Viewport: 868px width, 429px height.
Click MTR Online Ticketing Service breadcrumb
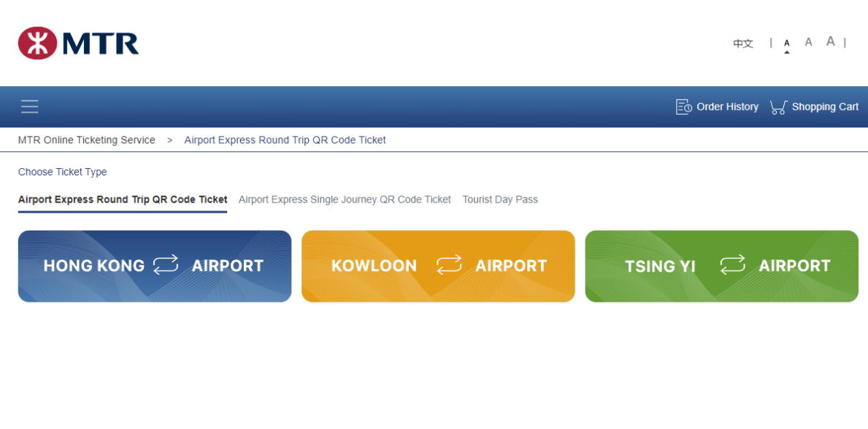(87, 140)
